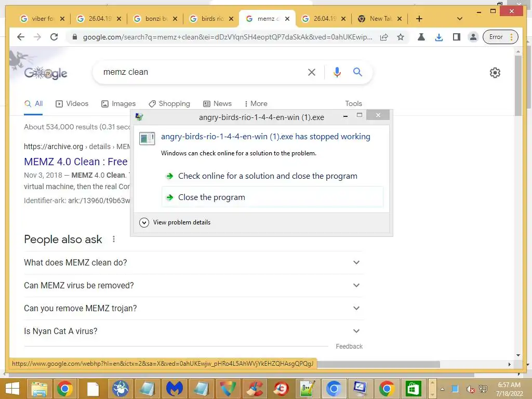Reload the current Google search page
Image resolution: width=532 pixels, height=399 pixels.
54,37
